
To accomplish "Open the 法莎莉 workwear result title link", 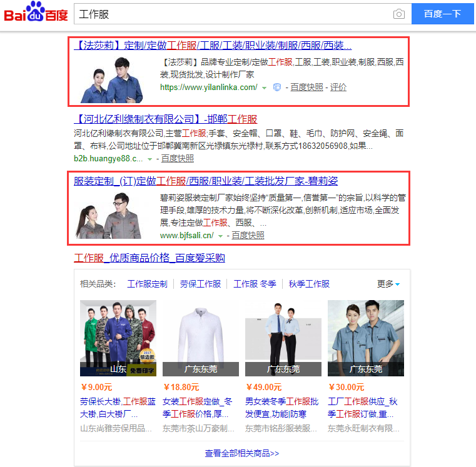I will coord(213,46).
